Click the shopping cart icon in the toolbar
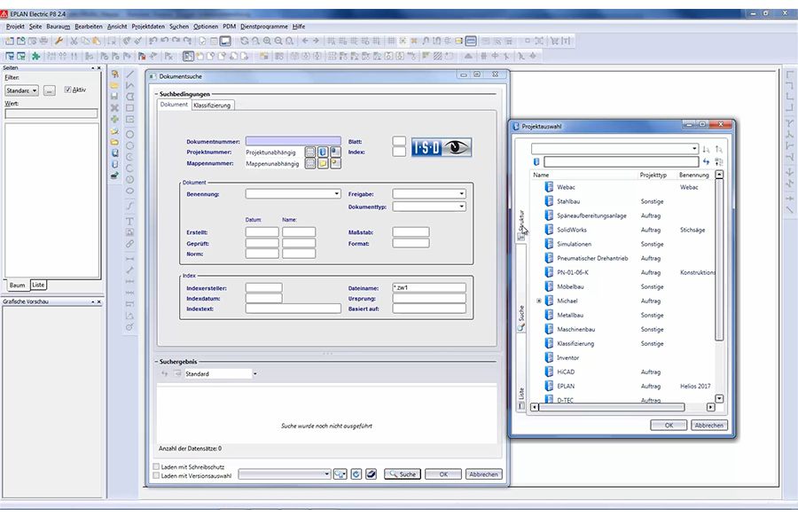Viewport: 798px width, 532px height. click(554, 41)
